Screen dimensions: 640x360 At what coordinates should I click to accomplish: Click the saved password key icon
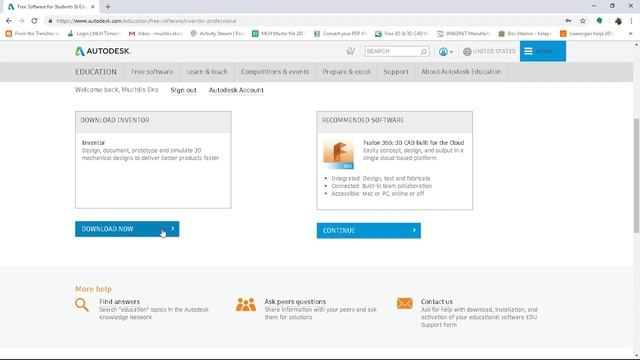568,21
